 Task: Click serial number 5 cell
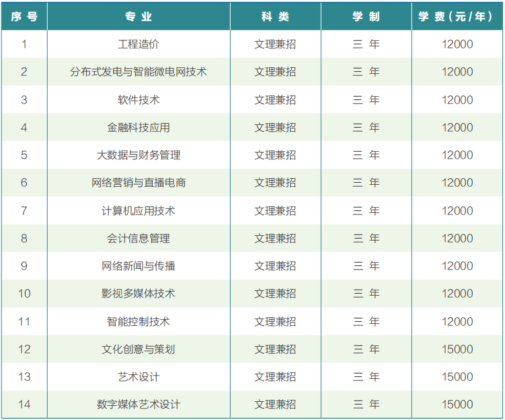[24, 155]
